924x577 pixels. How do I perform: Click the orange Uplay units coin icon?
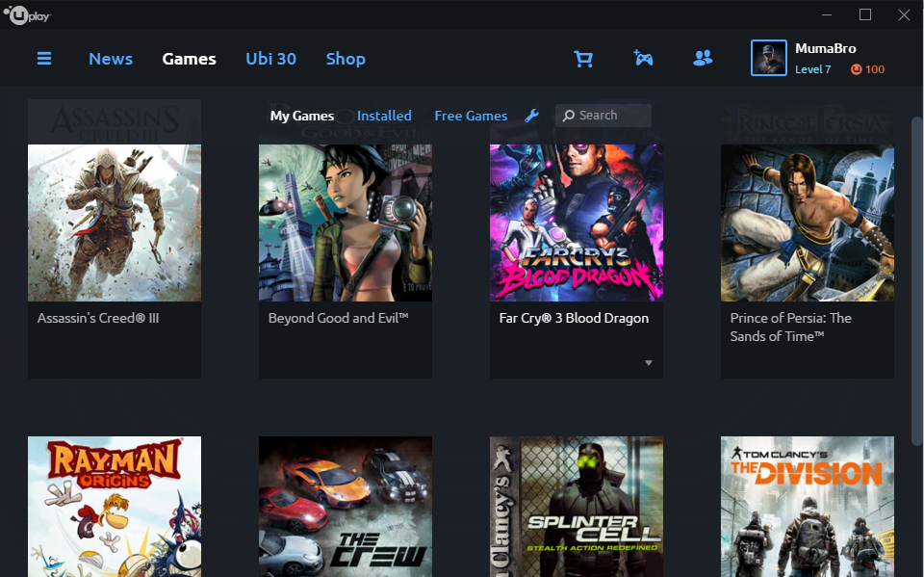[856, 69]
